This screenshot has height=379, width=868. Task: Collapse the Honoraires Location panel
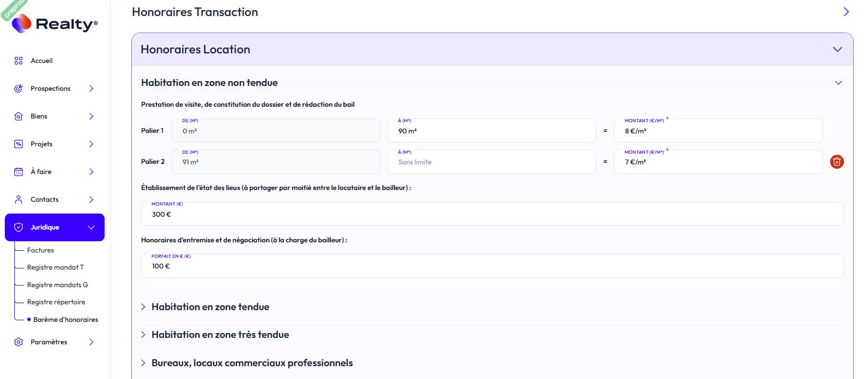click(837, 50)
